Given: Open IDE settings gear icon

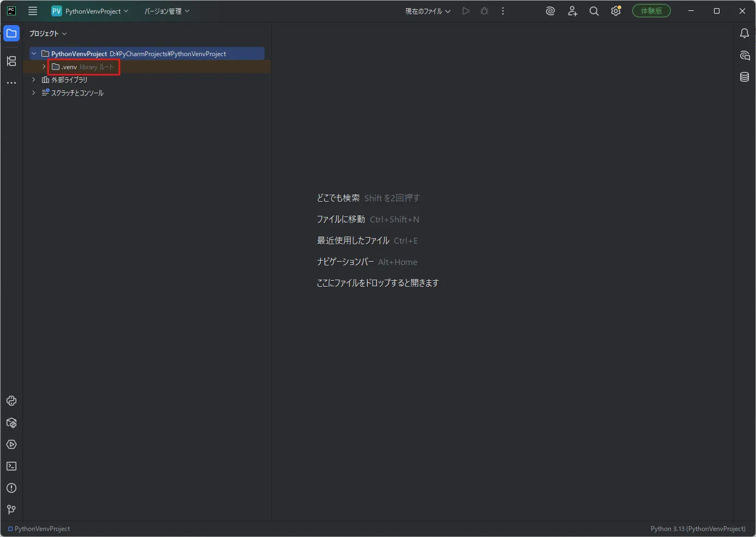Looking at the screenshot, I should [x=616, y=11].
